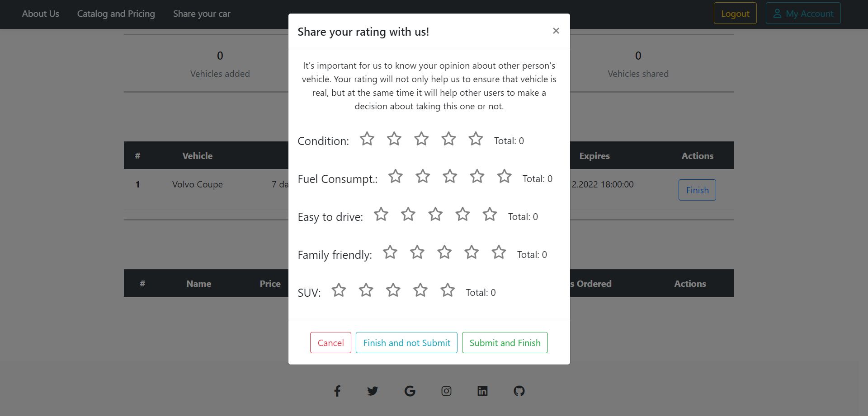Choose Finish and not Submit
Viewport: 868px width, 416px height.
[x=406, y=343]
